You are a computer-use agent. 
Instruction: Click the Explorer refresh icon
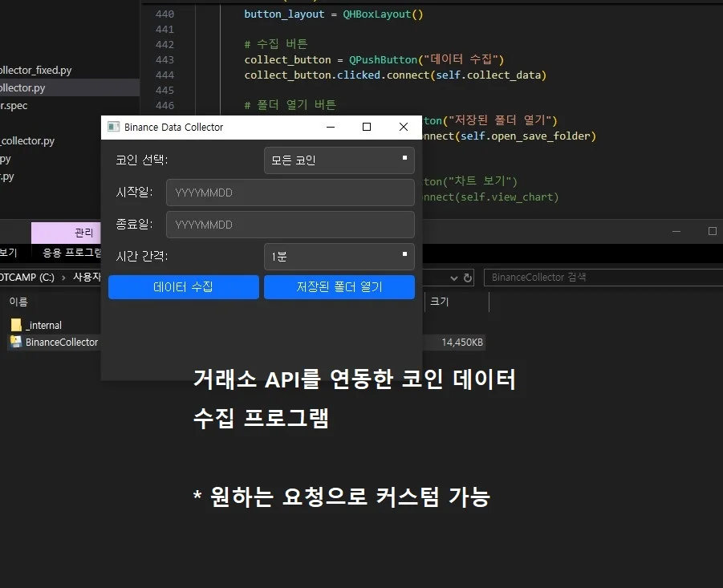click(468, 278)
